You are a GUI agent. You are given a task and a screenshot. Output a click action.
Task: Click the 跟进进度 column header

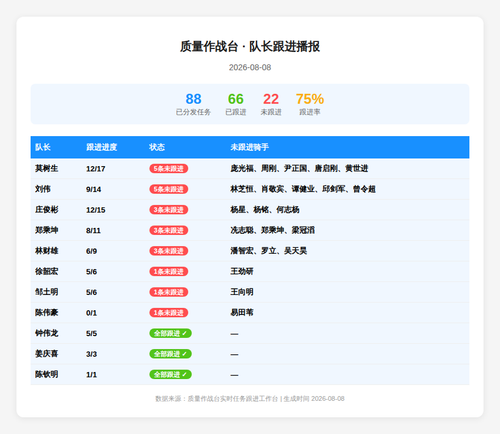[102, 147]
